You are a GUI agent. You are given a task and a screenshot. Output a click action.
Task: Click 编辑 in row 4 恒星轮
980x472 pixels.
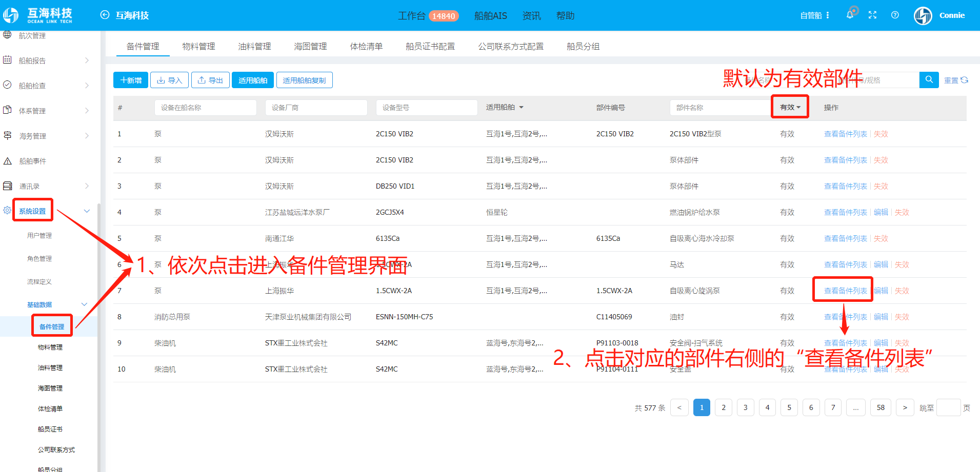click(x=881, y=212)
